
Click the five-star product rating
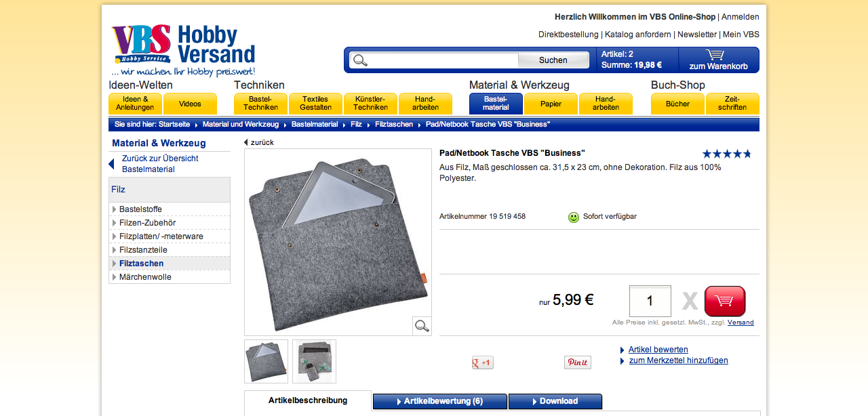[x=726, y=154]
